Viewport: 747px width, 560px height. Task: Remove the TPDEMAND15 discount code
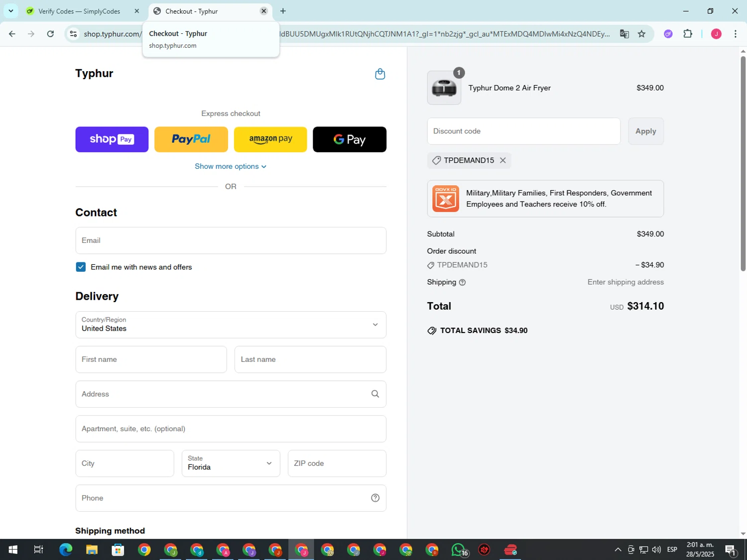coord(503,160)
